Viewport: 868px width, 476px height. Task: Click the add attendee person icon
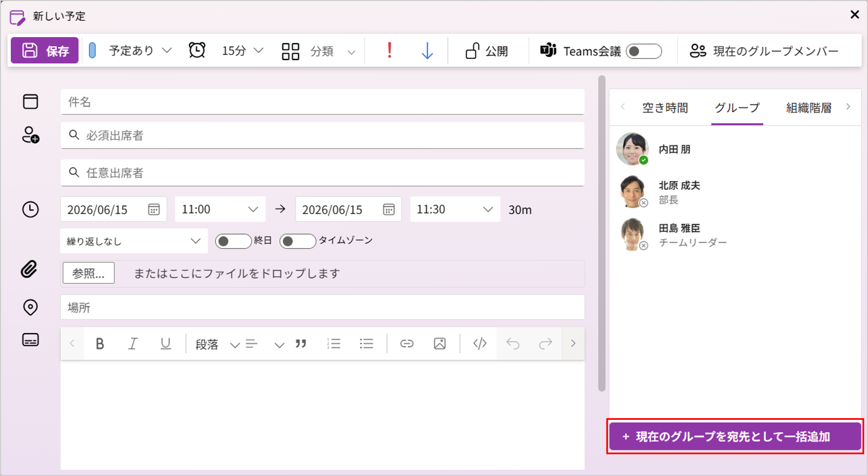point(31,135)
